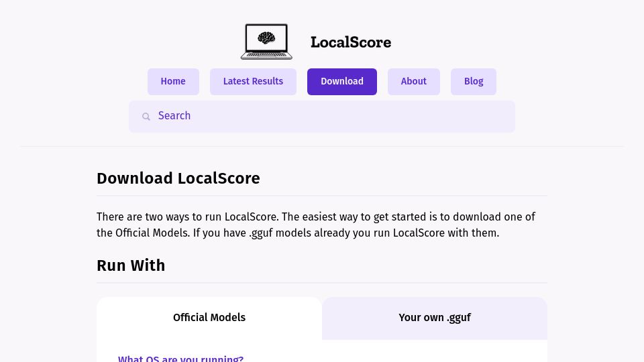Viewport: 644px width, 362px height.
Task: Click the 'What OS are you running?' label
Action: 180,358
